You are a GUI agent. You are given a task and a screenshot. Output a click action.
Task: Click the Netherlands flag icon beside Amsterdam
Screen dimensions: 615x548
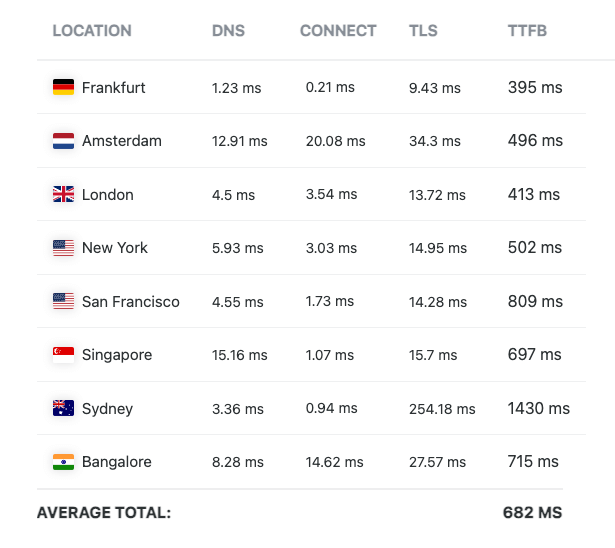(63, 141)
